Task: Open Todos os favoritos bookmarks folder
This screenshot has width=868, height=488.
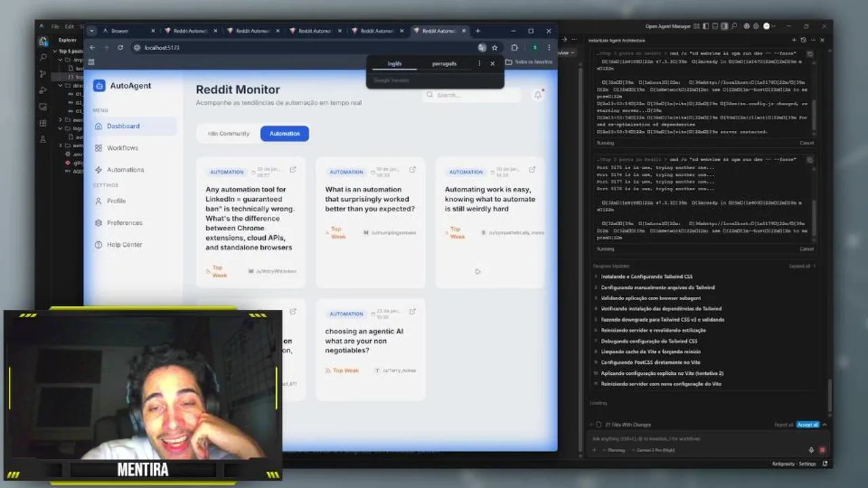Action: point(529,62)
